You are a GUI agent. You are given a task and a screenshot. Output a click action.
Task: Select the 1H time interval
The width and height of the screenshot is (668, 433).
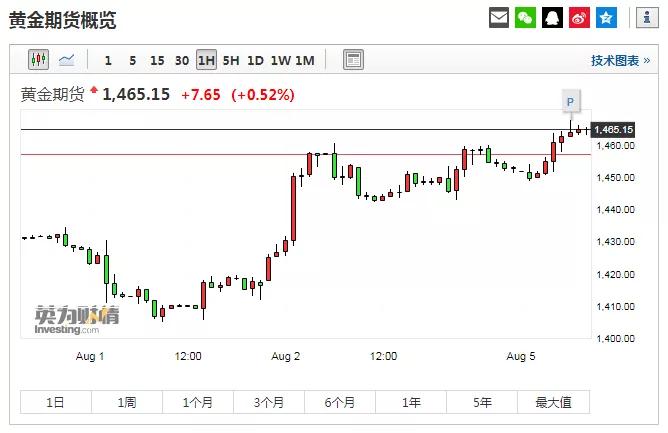[206, 60]
